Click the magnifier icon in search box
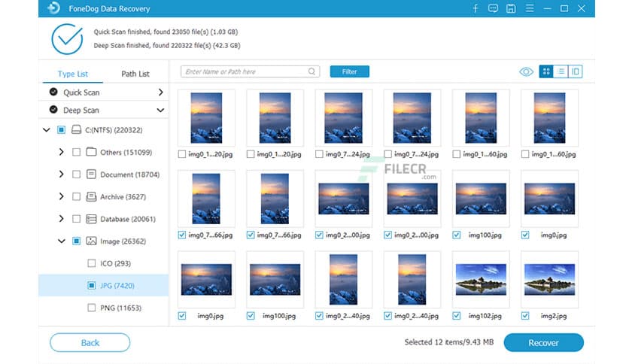Image resolution: width=629 pixels, height=364 pixels. click(x=311, y=71)
